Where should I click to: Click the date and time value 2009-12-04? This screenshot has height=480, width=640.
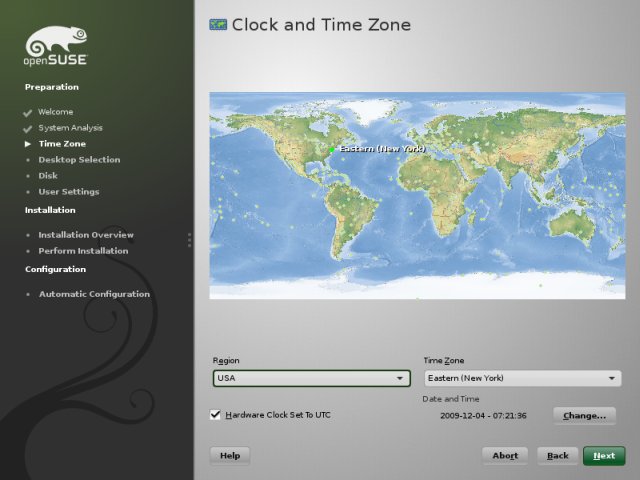click(x=483, y=416)
